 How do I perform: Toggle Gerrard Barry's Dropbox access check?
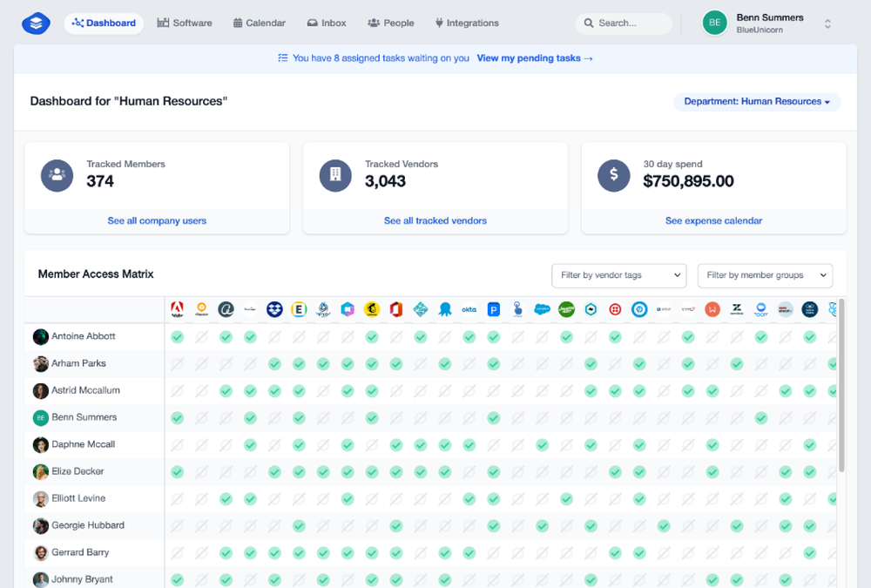(274, 553)
